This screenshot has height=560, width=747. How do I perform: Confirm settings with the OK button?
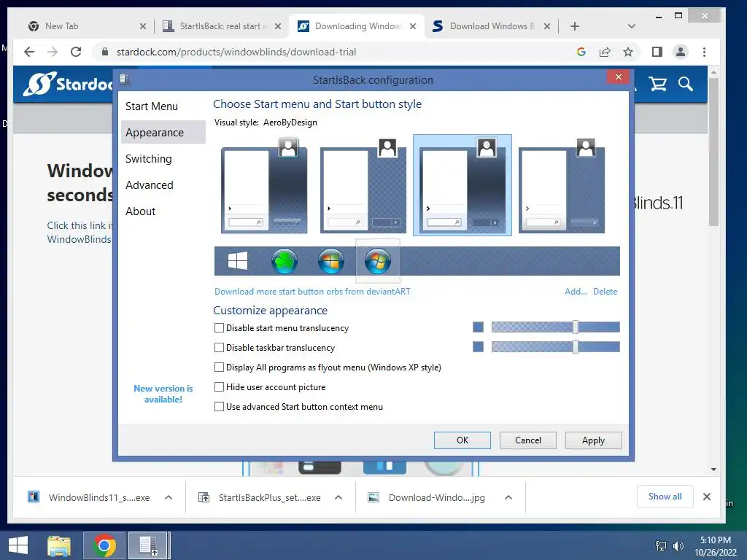pyautogui.click(x=462, y=440)
